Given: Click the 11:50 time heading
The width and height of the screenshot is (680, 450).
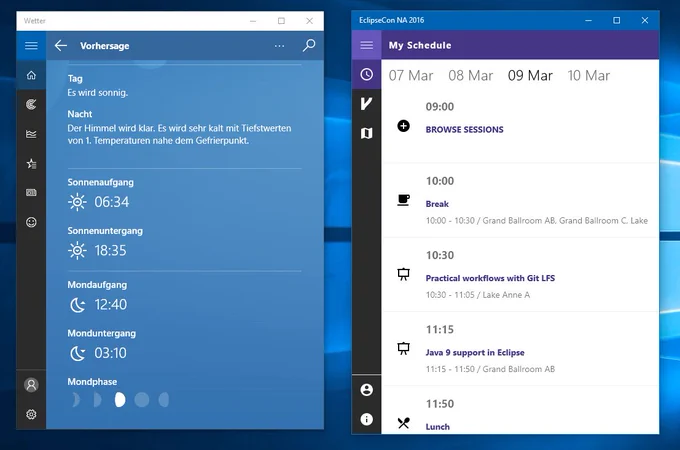Looking at the screenshot, I should coord(440,404).
